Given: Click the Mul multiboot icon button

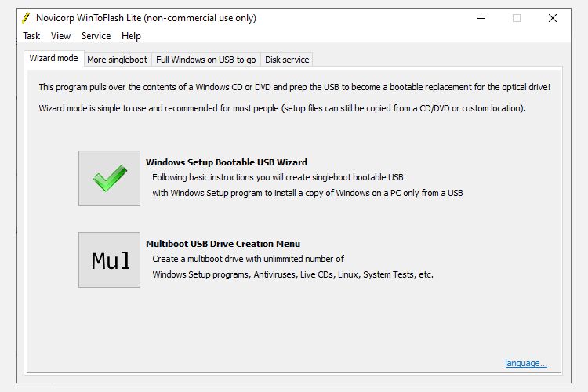Looking at the screenshot, I should click(x=109, y=260).
